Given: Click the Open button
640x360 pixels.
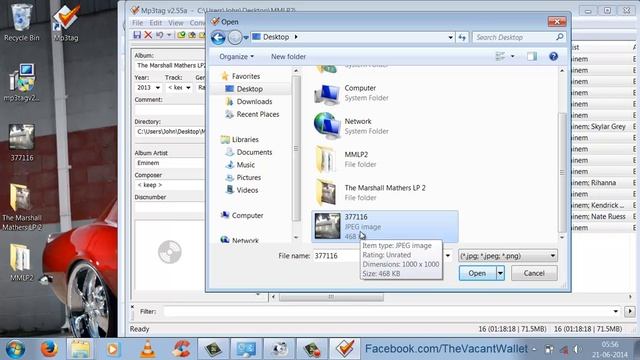Looking at the screenshot, I should point(477,273).
